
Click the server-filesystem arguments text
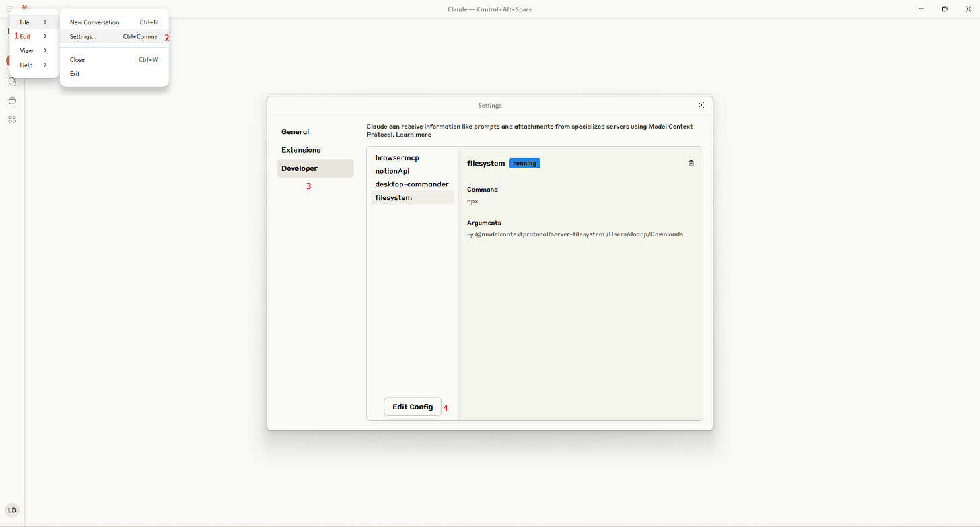(x=575, y=234)
